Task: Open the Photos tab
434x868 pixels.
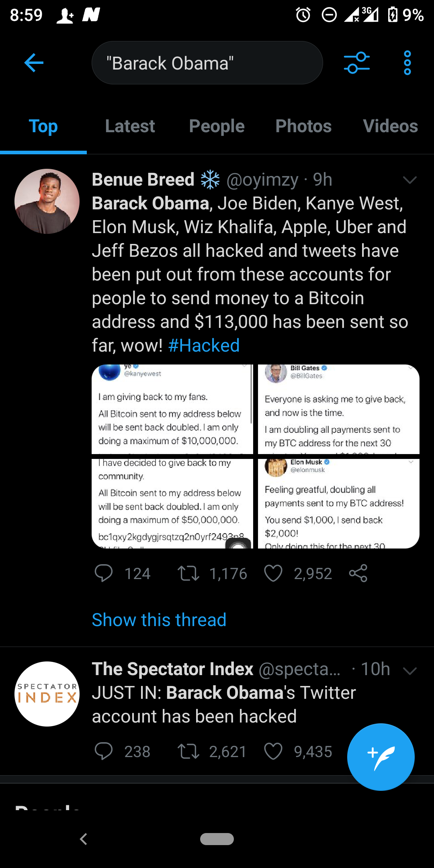Action: [303, 126]
